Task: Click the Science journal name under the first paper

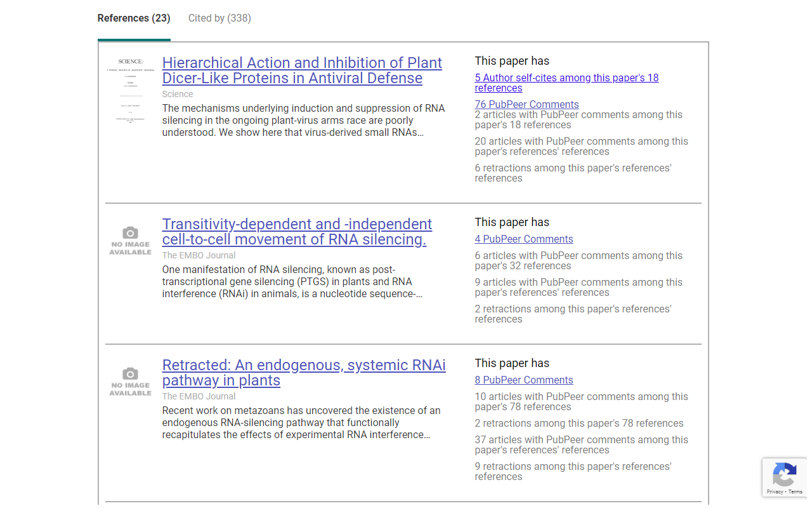Action: click(178, 94)
